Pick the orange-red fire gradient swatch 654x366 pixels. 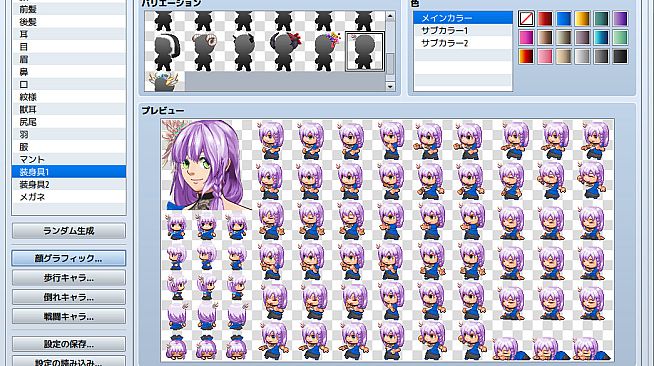pyautogui.click(x=526, y=56)
